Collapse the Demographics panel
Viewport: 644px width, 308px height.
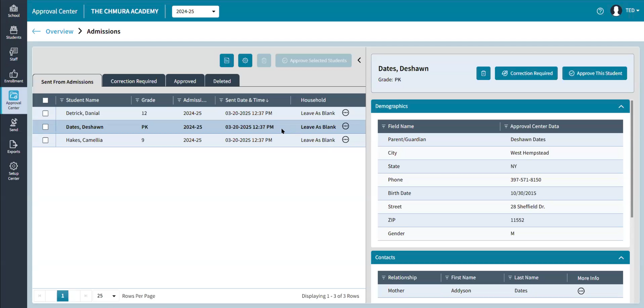(621, 106)
